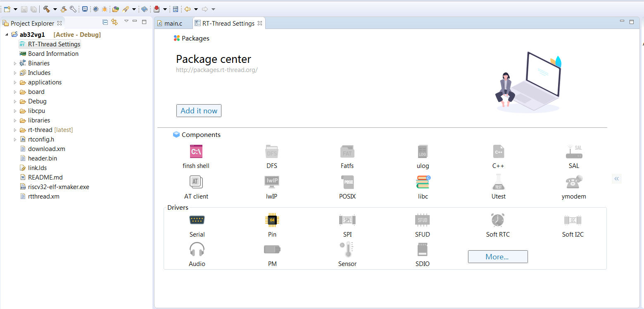
Task: Select the libcpu folder
Action: (x=32, y=111)
